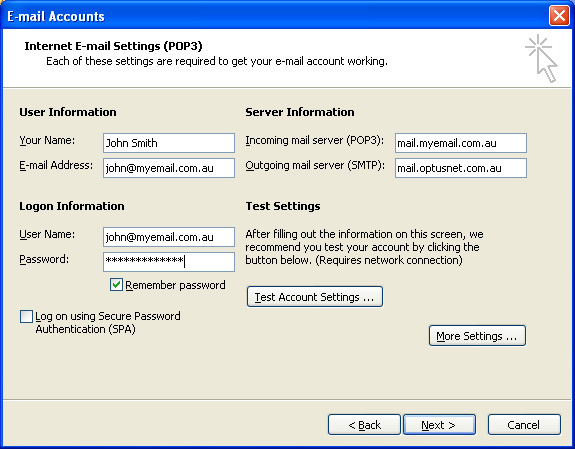This screenshot has width=575, height=449.
Task: Go to the Next wizard page
Action: tap(439, 425)
